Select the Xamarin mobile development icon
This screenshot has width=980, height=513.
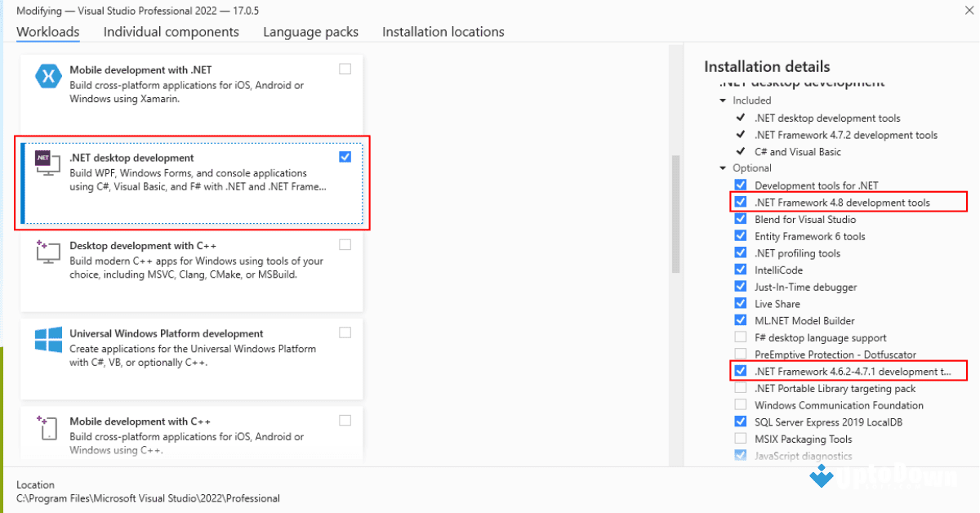[x=48, y=75]
